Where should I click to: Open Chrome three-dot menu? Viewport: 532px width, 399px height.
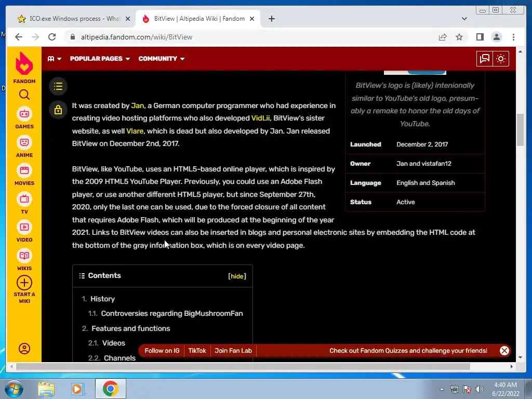[x=513, y=37]
